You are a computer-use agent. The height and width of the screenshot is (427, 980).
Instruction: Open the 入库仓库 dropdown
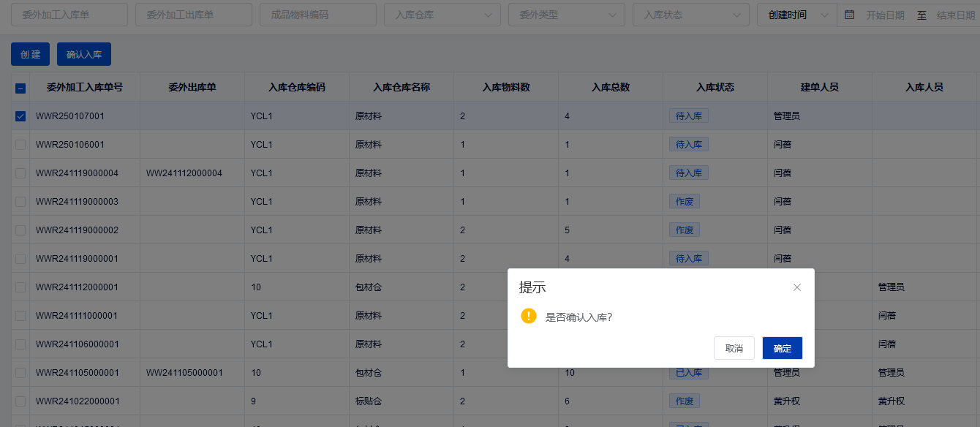click(442, 15)
